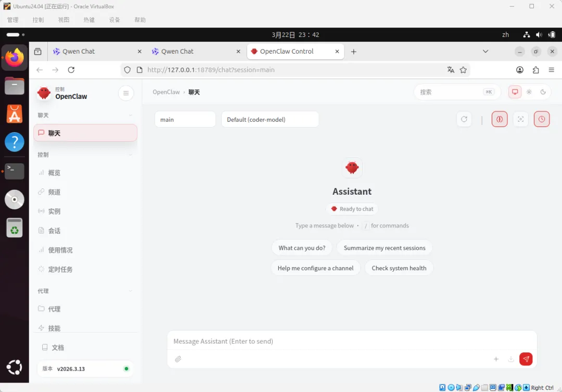
Task: Open the VirtualBox 视图 menu
Action: pos(64,20)
